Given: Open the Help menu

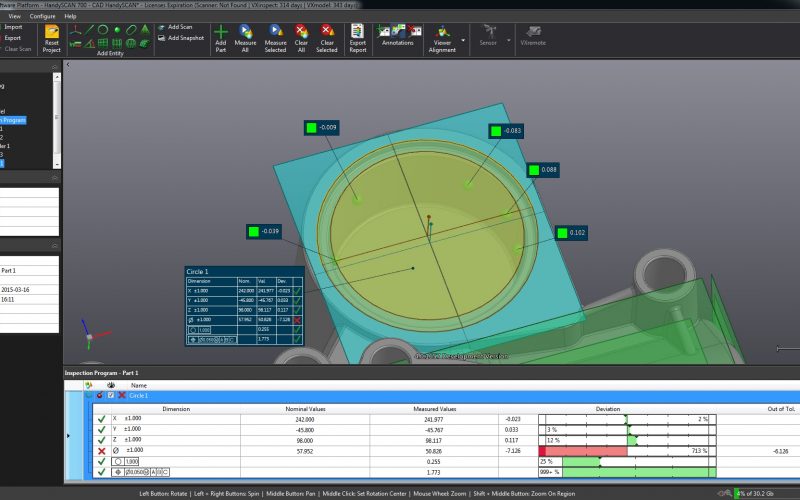Looking at the screenshot, I should click(70, 17).
